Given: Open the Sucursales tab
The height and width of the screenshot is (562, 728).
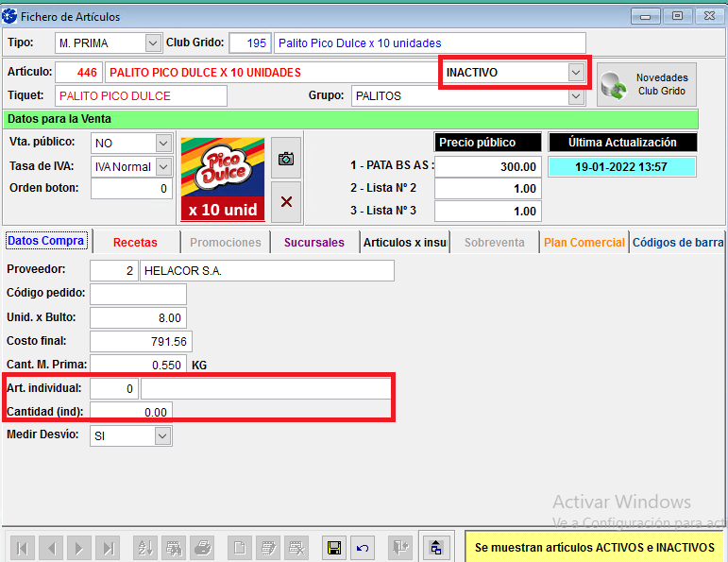Looking at the screenshot, I should tap(314, 243).
